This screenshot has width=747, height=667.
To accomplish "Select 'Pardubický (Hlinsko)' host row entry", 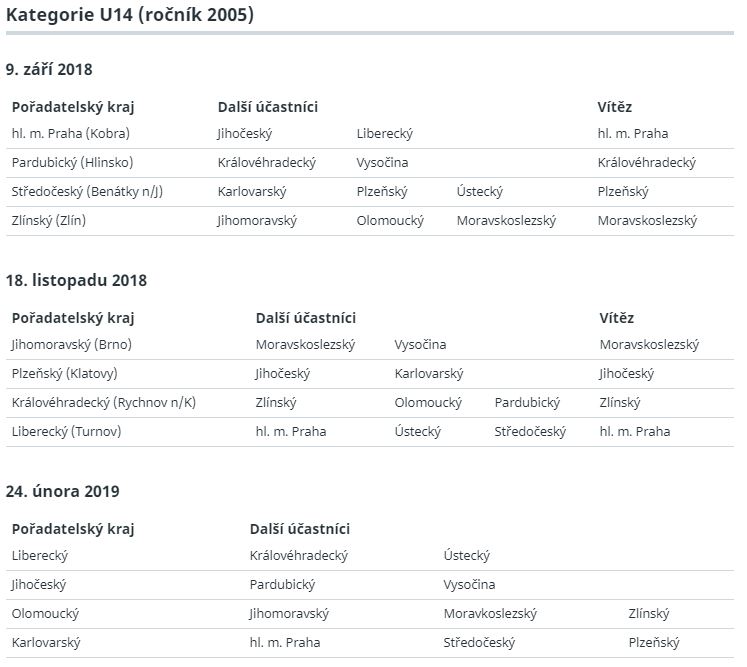I will [72, 162].
